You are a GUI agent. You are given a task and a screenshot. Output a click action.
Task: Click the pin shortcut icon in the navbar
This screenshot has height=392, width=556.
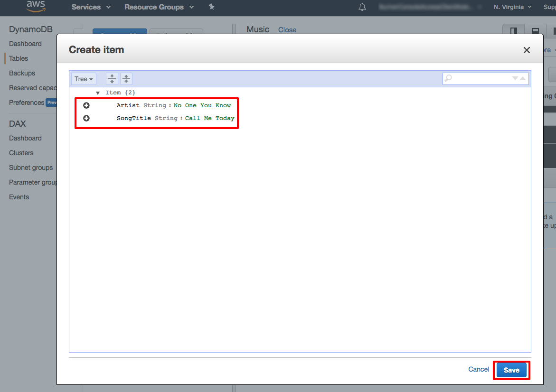pos(211,7)
